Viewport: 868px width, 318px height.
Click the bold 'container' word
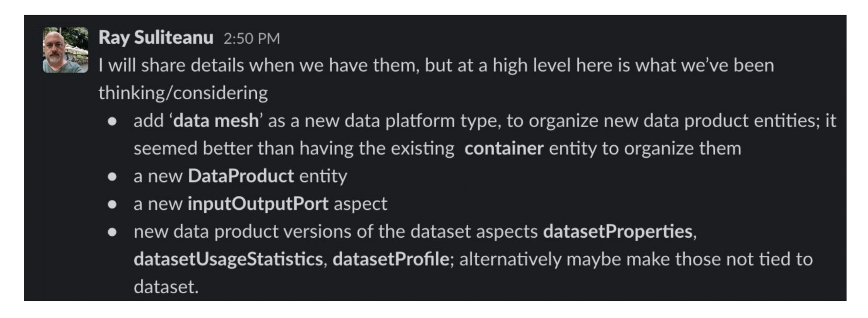point(504,148)
